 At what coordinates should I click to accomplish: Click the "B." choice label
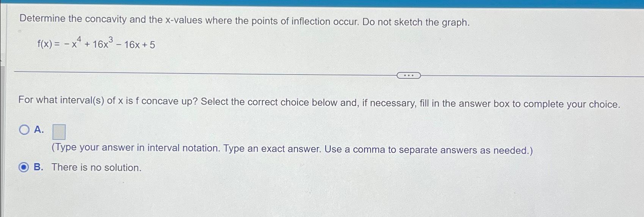coord(38,167)
